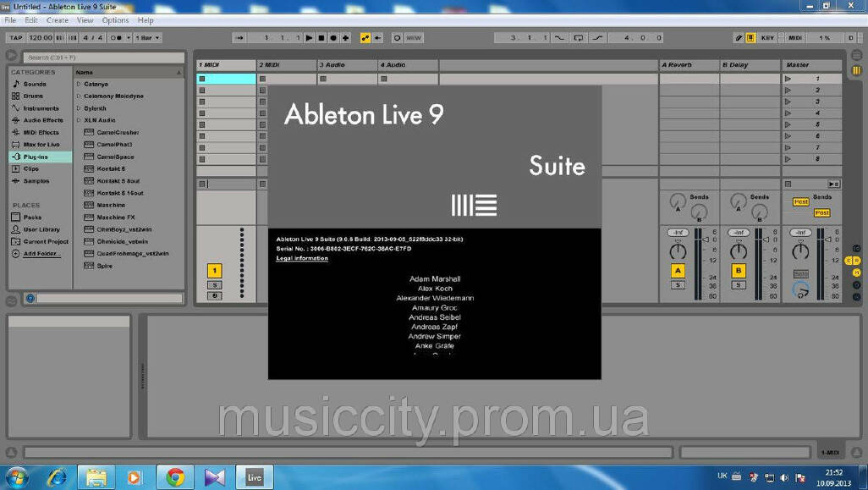The width and height of the screenshot is (868, 490).
Task: Click Legal information link in splash
Action: point(302,259)
